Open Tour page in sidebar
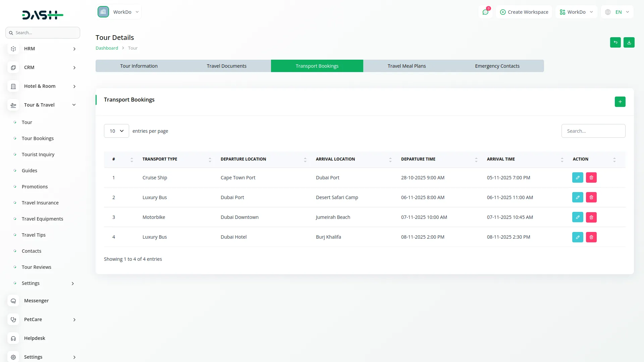Screen dimensions: 644x362 click(27, 122)
